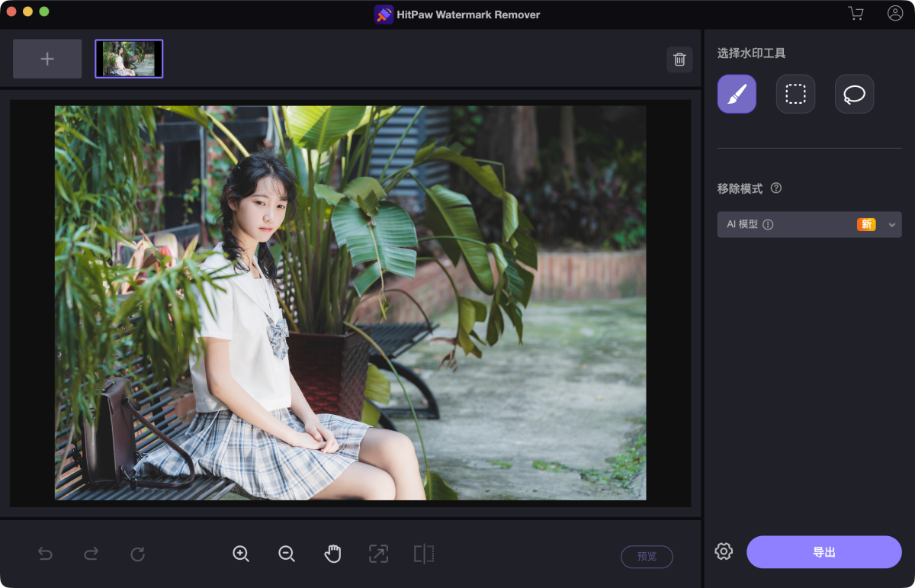Click the trash icon to delete image
The height and width of the screenshot is (588, 915).
(679, 59)
